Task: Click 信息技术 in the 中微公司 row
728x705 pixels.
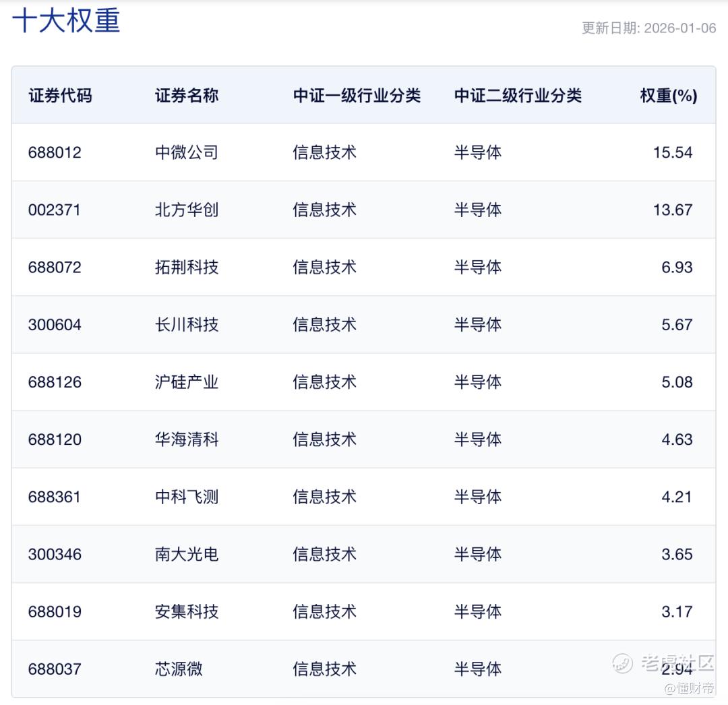Action: (324, 152)
